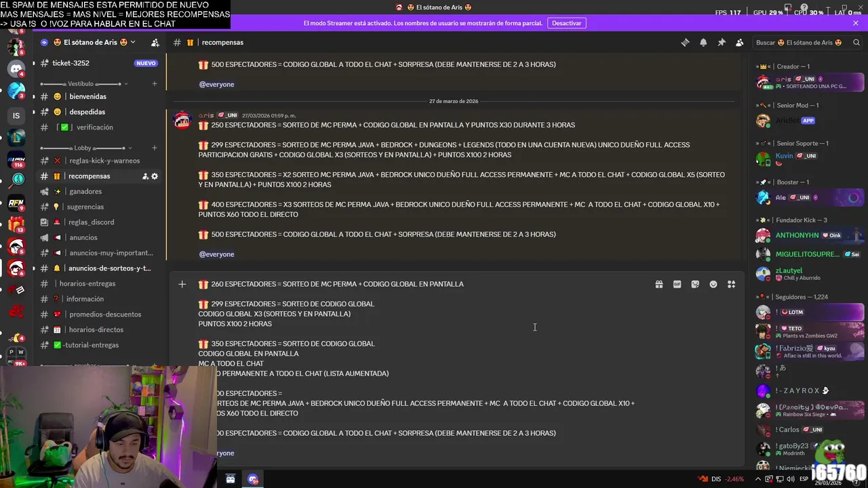868x488 pixels.
Task: Open the reglas_discord channel
Action: [x=100, y=222]
